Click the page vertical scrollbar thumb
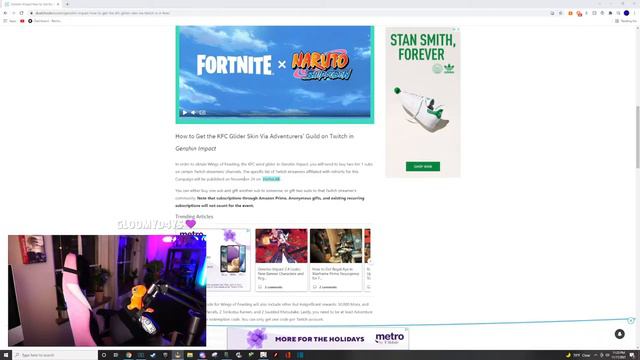This screenshot has width=640, height=360. click(637, 137)
